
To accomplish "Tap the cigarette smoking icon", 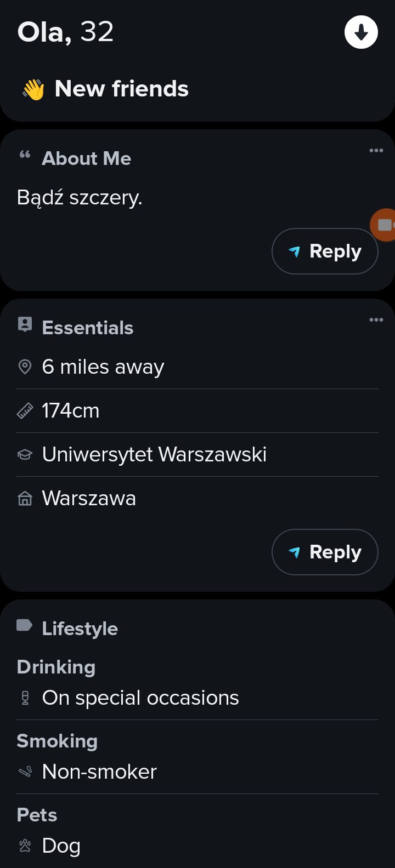I will [x=25, y=772].
